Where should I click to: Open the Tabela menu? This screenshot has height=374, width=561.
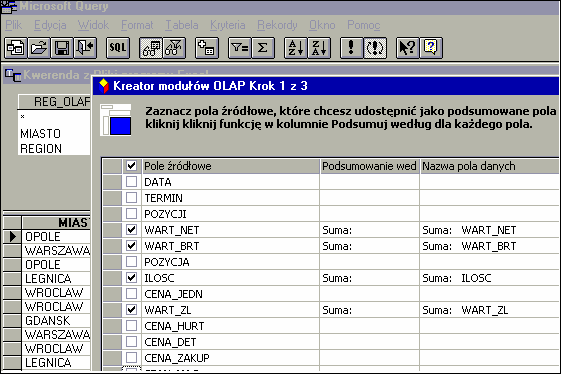pyautogui.click(x=182, y=25)
